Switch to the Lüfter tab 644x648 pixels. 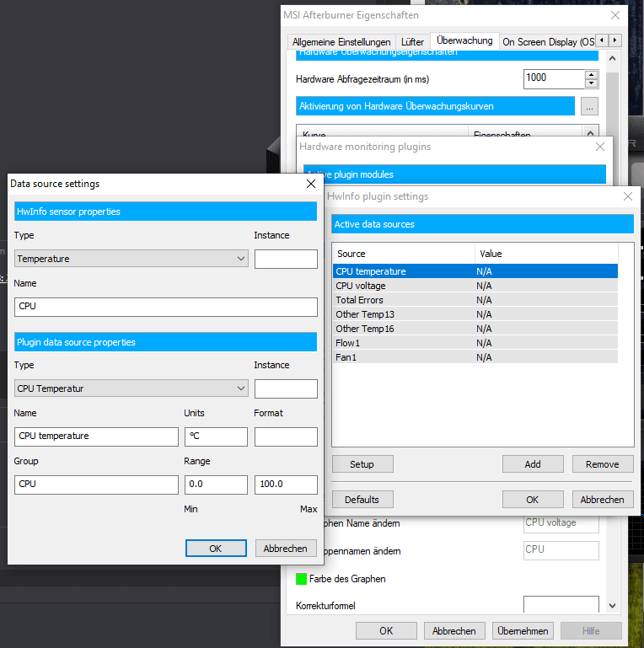coord(412,42)
